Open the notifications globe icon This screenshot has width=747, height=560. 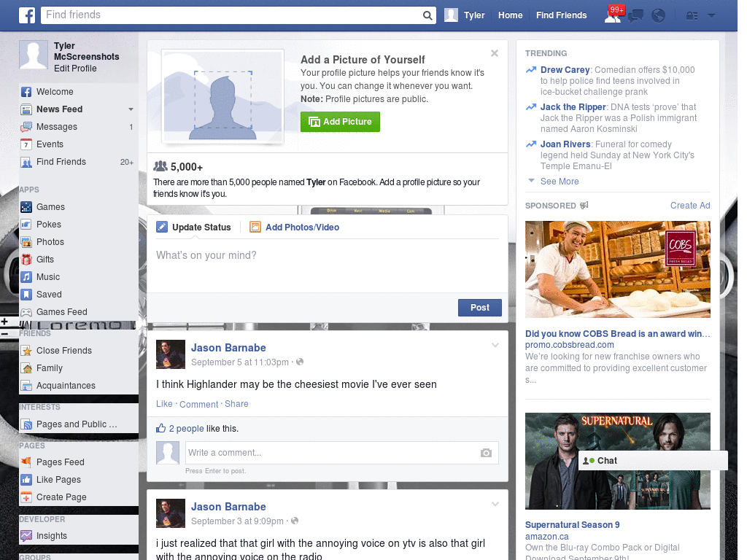pyautogui.click(x=659, y=16)
